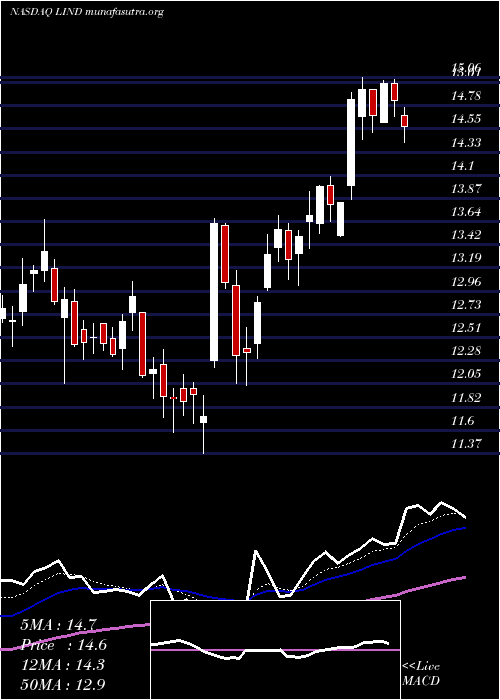Click the 50MA : 12.9 legend text
Screen dimensions: 500x700
(63, 684)
